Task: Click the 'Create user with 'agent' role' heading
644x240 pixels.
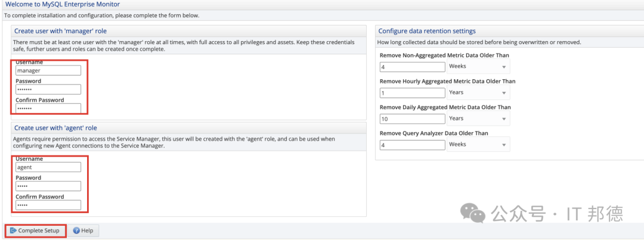Action: coord(55,127)
